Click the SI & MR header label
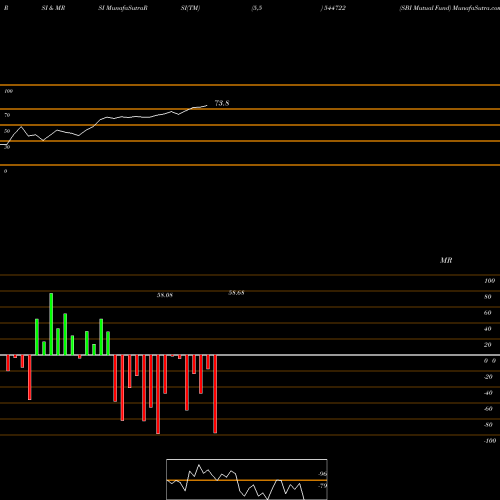The height and width of the screenshot is (500, 500). [x=53, y=8]
